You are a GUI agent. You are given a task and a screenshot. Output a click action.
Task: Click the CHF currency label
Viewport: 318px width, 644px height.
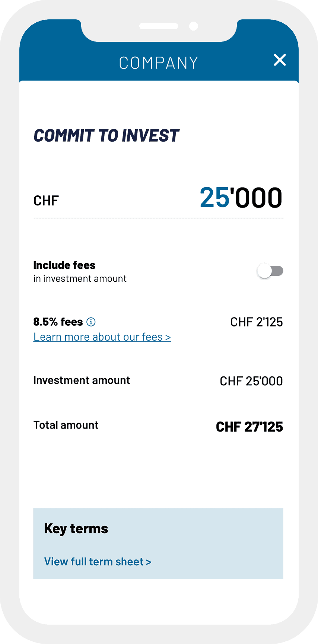[46, 201]
